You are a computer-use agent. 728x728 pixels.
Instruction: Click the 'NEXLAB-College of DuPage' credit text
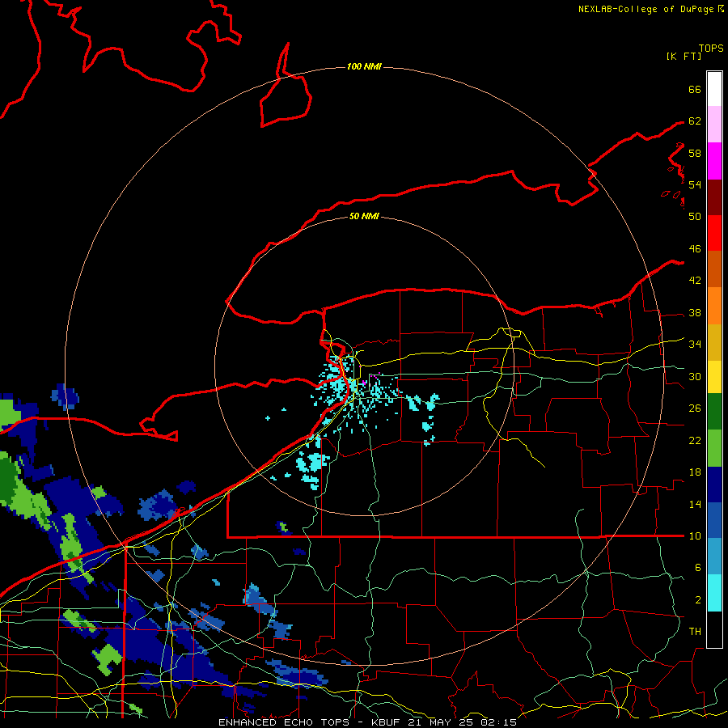[x=645, y=9]
